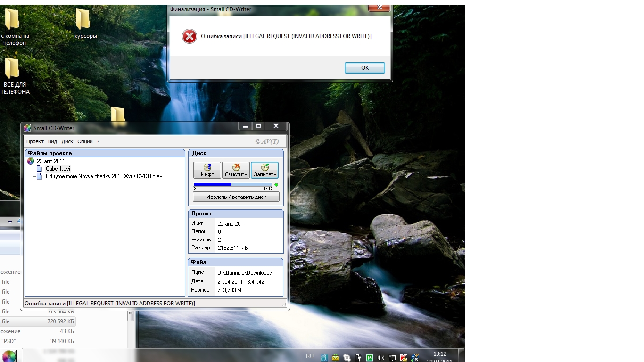
Task: Click the Записать burn disc button
Action: point(264,170)
